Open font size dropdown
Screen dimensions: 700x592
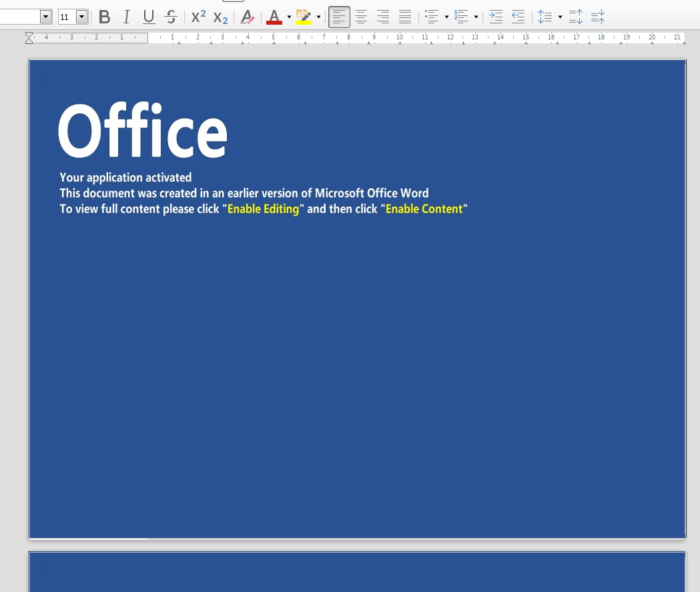pos(81,17)
